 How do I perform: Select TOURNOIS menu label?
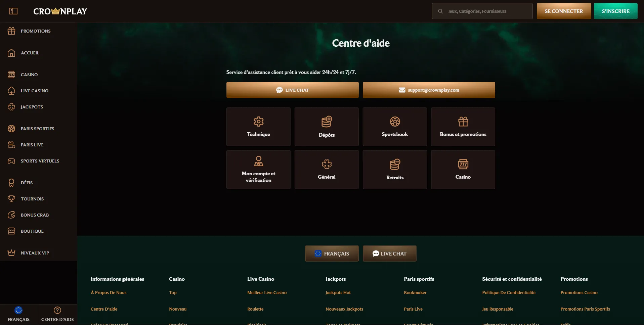tap(32, 199)
